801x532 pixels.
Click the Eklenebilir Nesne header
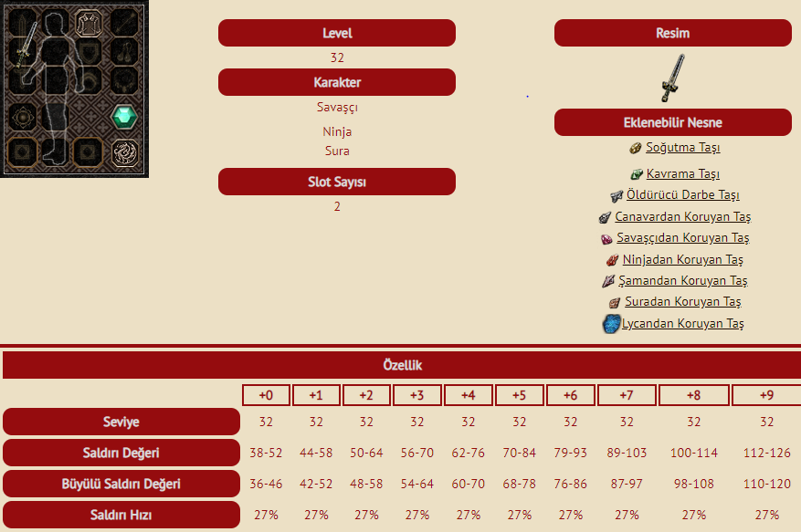click(x=673, y=122)
